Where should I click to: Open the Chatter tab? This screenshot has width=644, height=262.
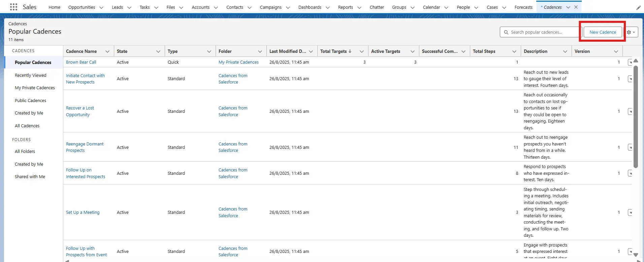377,7
